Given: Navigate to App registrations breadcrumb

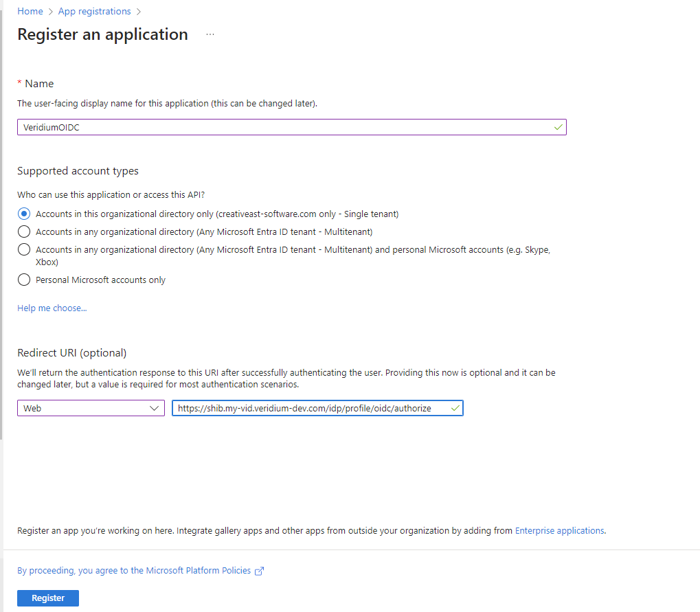Looking at the screenshot, I should point(94,12).
